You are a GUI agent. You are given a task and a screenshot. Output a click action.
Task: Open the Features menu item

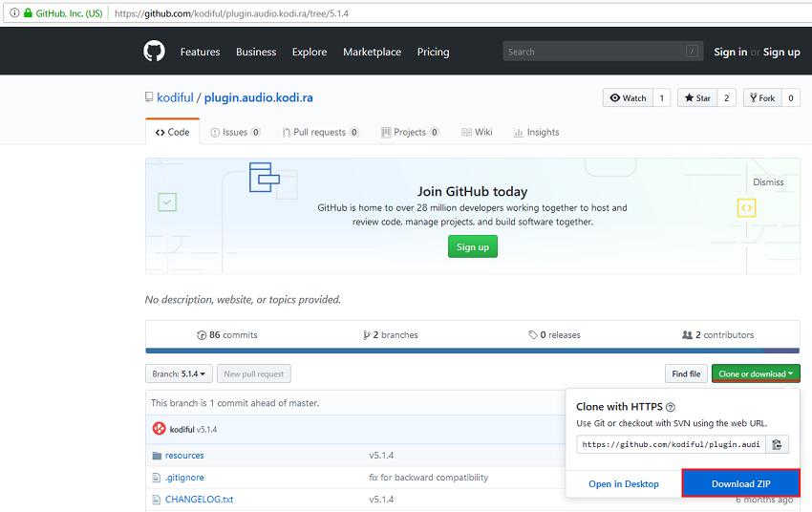point(200,52)
